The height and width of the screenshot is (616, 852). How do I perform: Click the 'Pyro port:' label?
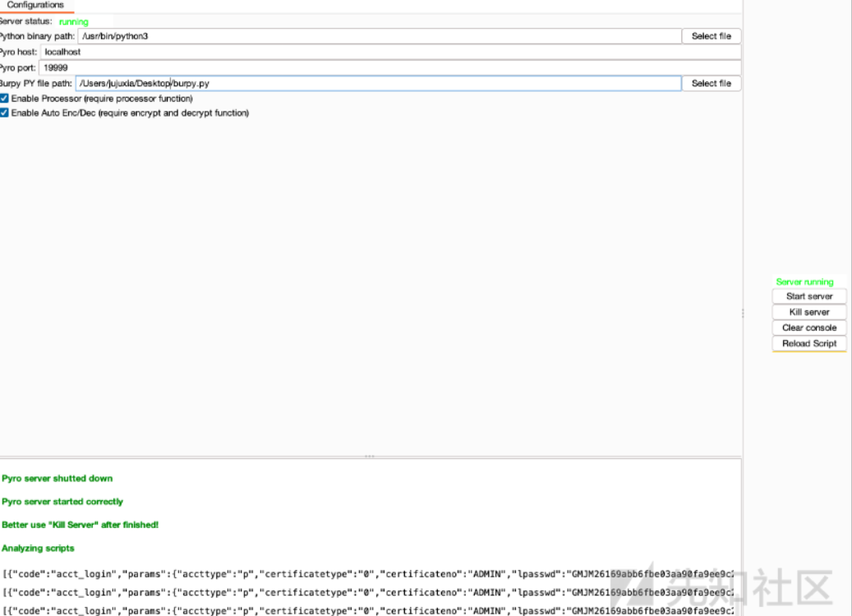(x=18, y=68)
